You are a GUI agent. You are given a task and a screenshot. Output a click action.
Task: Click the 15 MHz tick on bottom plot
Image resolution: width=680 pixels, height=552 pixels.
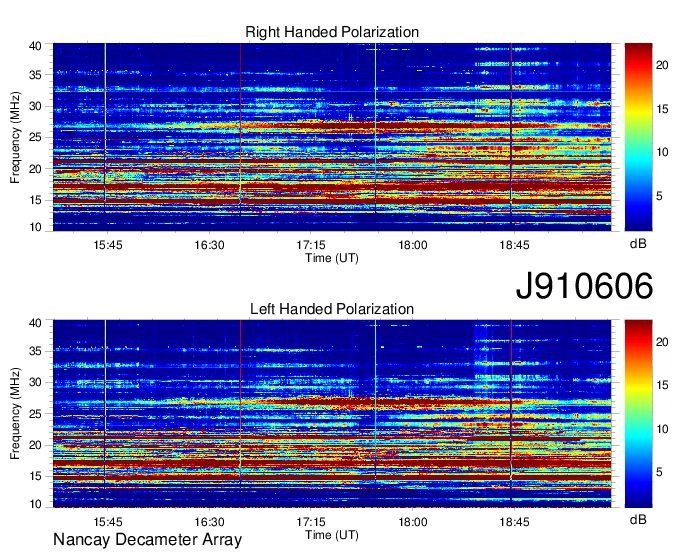point(36,477)
